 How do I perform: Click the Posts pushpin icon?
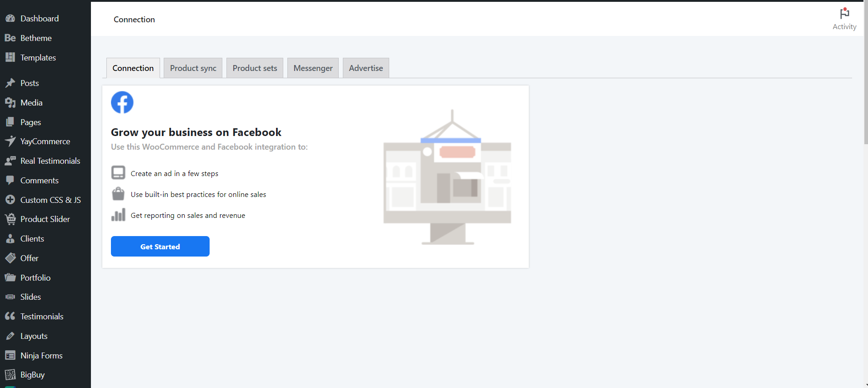pyautogui.click(x=10, y=83)
